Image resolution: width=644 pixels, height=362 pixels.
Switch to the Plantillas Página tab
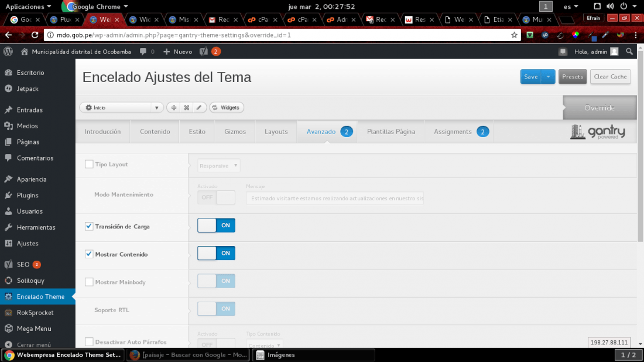pyautogui.click(x=391, y=131)
